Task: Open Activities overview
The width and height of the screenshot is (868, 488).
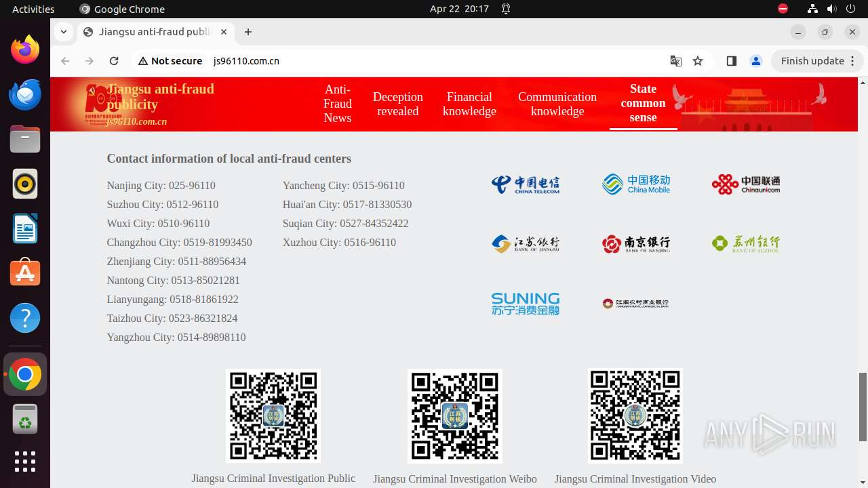Action: (x=33, y=9)
